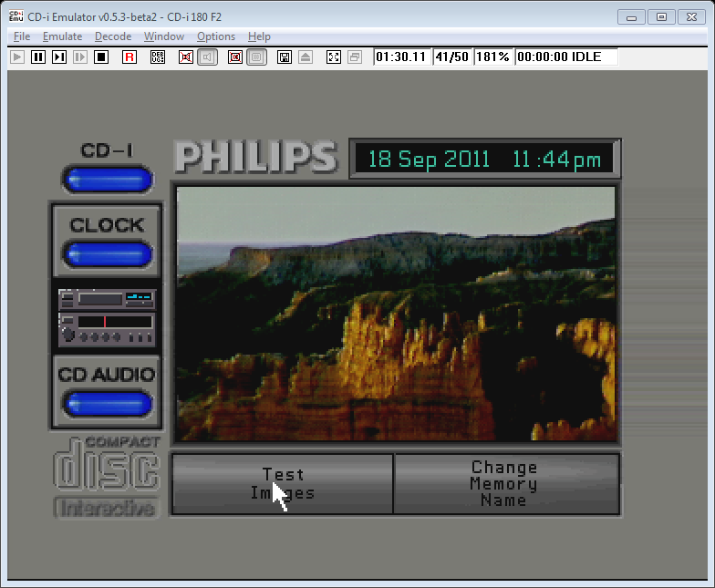Maximize the CD-i Emulator window

click(662, 17)
